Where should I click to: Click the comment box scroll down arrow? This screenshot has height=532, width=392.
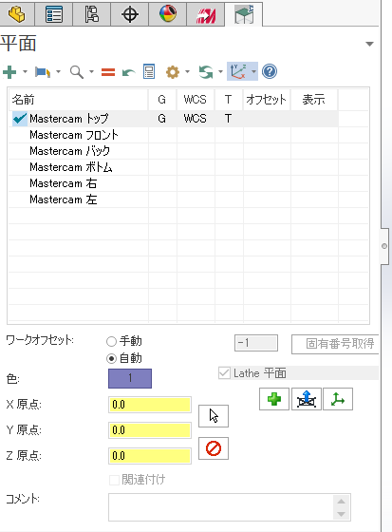pos(342,514)
